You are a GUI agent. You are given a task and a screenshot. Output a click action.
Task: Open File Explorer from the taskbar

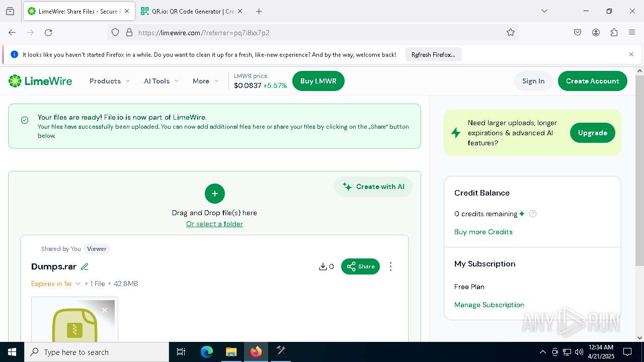click(x=231, y=352)
